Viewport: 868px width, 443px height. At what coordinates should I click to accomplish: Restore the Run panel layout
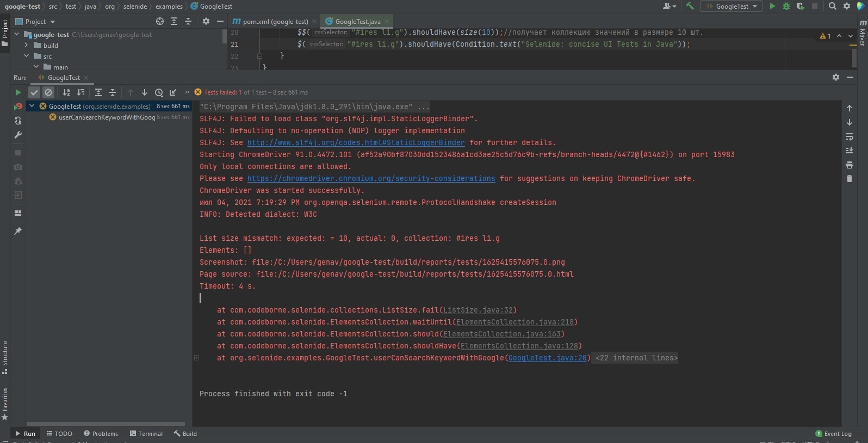coord(18,213)
